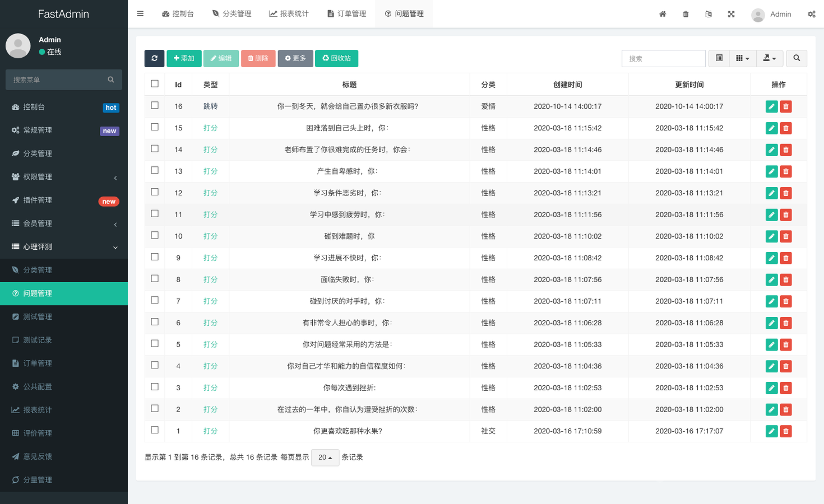The height and width of the screenshot is (504, 824).
Task: Click the home icon in top bar
Action: point(663,14)
